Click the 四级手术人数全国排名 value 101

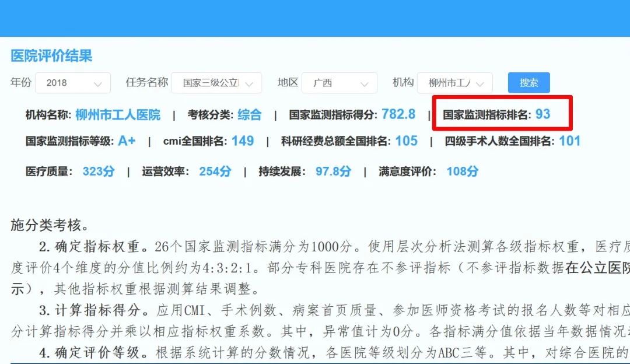pyautogui.click(x=570, y=141)
